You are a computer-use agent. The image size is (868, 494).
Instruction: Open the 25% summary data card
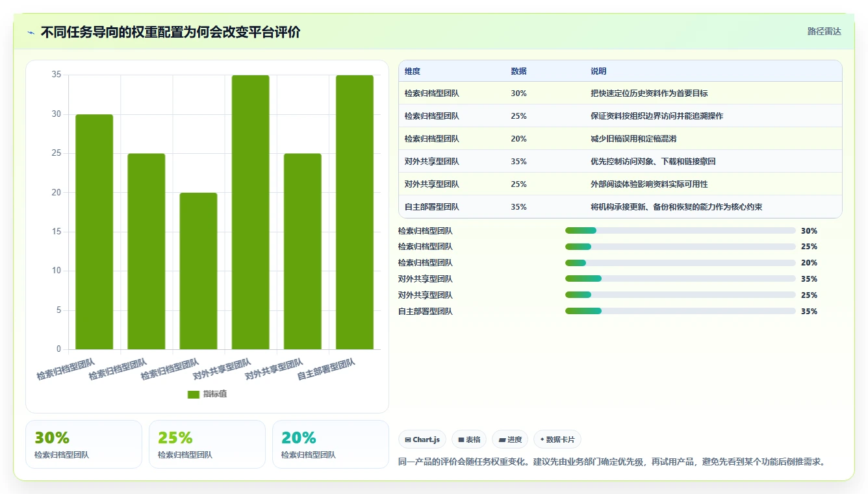(x=207, y=444)
